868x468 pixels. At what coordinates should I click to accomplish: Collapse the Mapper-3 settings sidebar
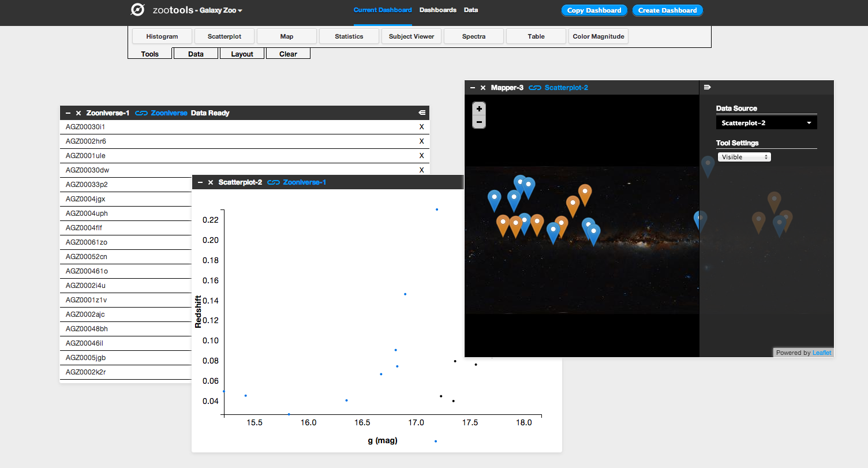pos(708,88)
